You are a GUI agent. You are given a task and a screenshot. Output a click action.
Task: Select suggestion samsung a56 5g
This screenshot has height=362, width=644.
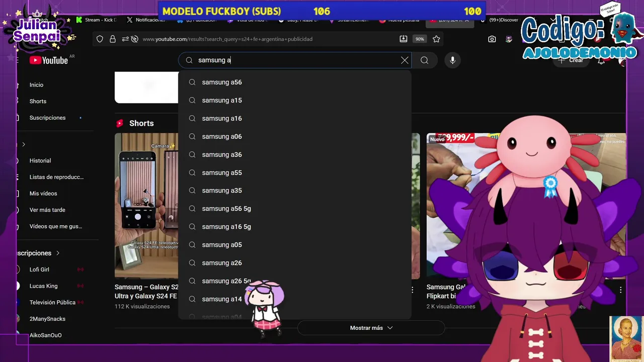coord(295,209)
